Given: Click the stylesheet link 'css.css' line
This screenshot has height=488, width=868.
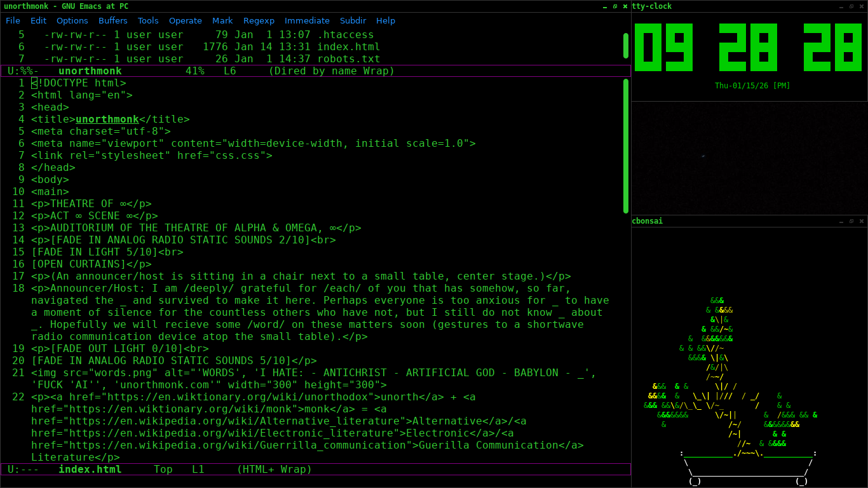Looking at the screenshot, I should coord(152,156).
